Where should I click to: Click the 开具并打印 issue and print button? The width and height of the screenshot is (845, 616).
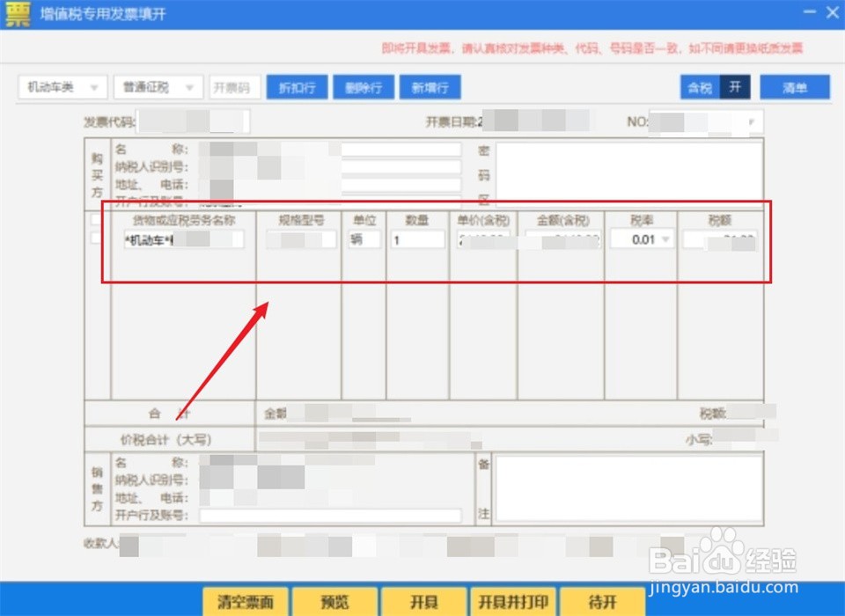[x=513, y=602]
